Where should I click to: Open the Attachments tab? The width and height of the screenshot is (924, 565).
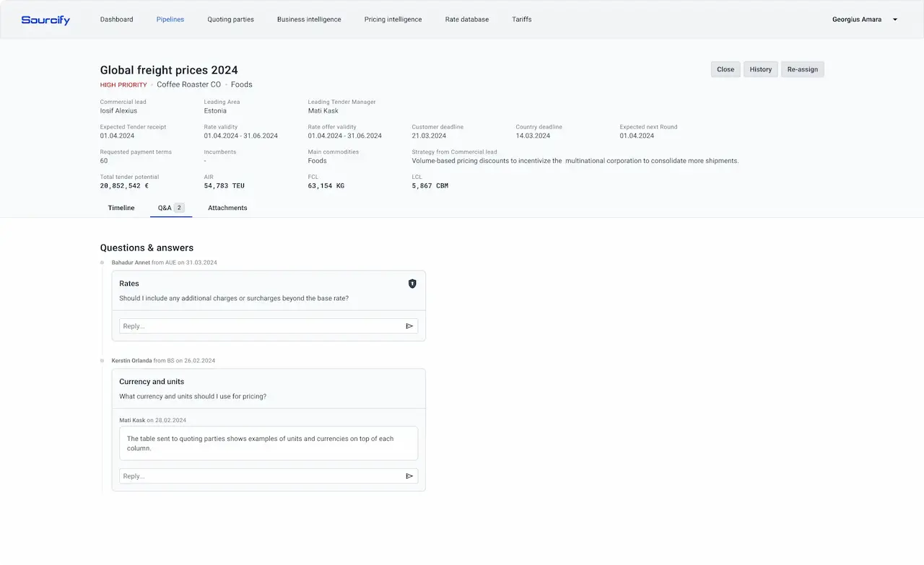pyautogui.click(x=227, y=208)
